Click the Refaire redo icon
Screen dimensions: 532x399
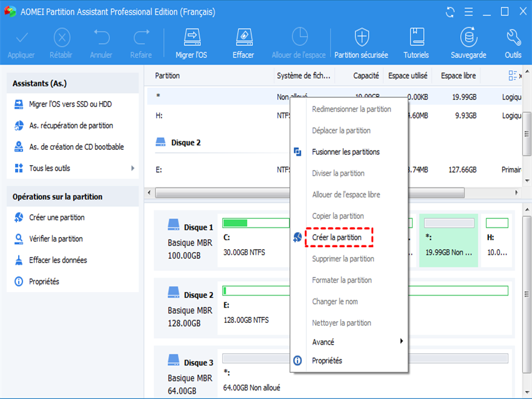tap(141, 37)
